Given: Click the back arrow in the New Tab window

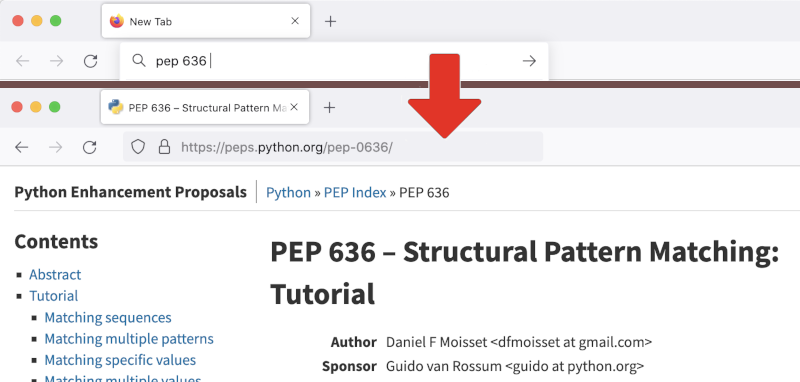Looking at the screenshot, I should [22, 61].
